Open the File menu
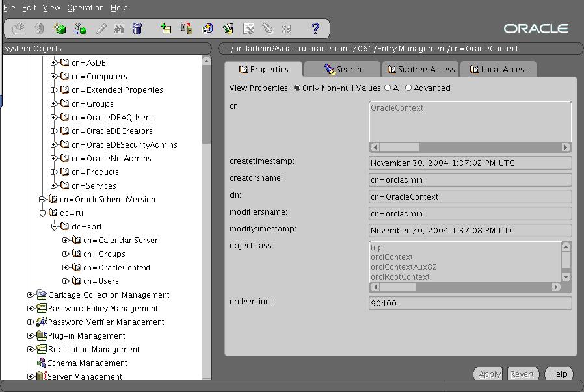The width and height of the screenshot is (584, 392). point(9,7)
